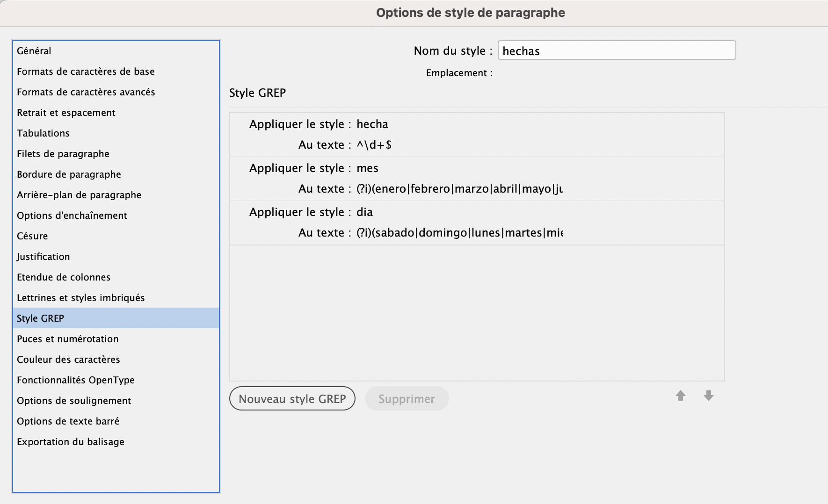Open the Appliquer le style dropdown for dia

point(365,212)
